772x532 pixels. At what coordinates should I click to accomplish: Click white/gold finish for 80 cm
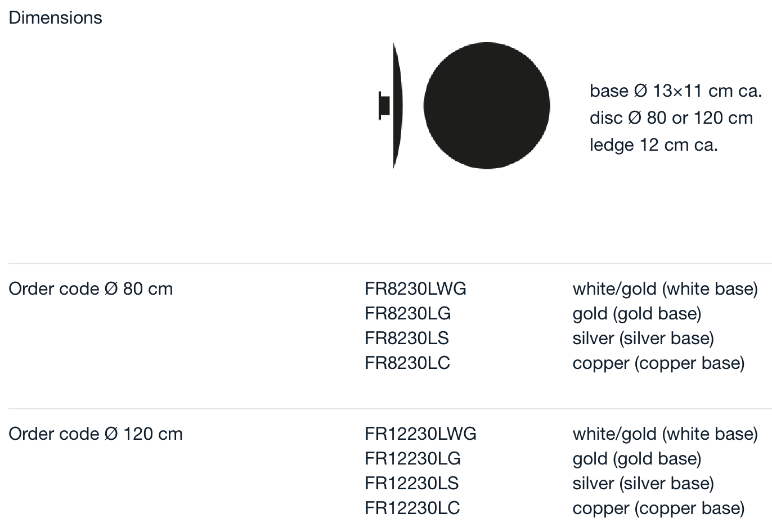(x=665, y=288)
